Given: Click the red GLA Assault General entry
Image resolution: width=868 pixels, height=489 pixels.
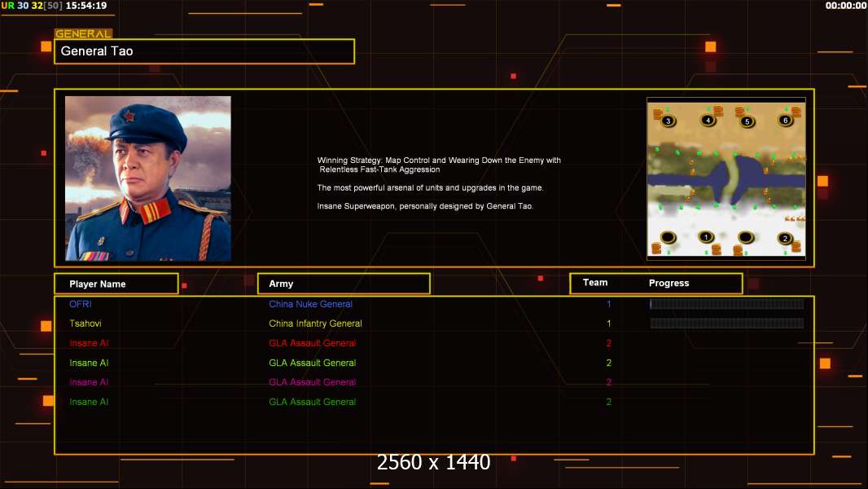Looking at the screenshot, I should tap(312, 343).
